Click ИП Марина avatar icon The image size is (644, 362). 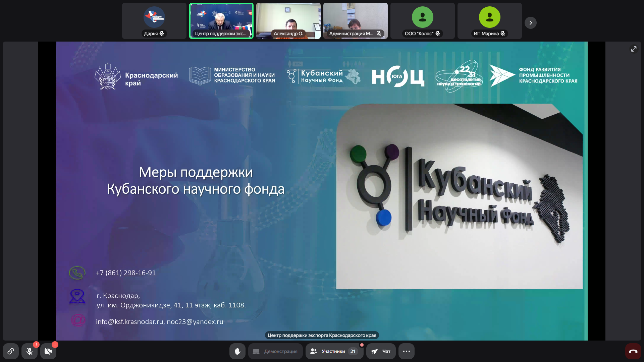[490, 17]
